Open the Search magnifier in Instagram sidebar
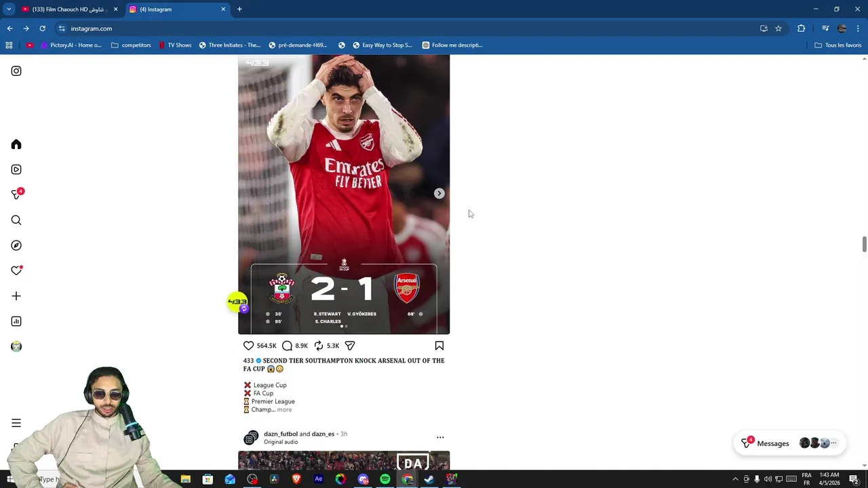Image resolution: width=868 pixels, height=488 pixels. click(x=16, y=220)
